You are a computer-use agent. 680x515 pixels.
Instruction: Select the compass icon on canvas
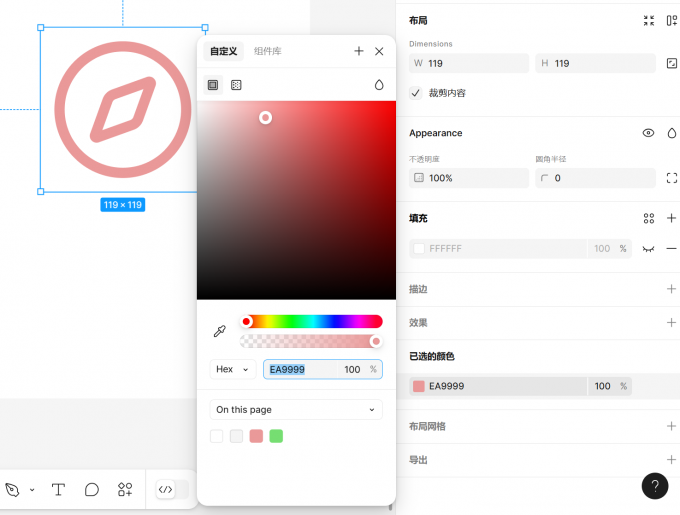(x=123, y=110)
